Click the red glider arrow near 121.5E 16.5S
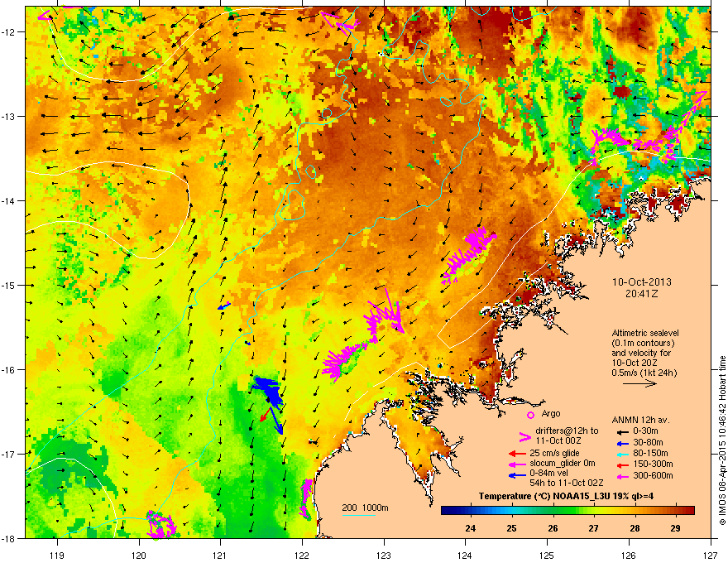The width and height of the screenshot is (728, 563). pyautogui.click(x=266, y=415)
